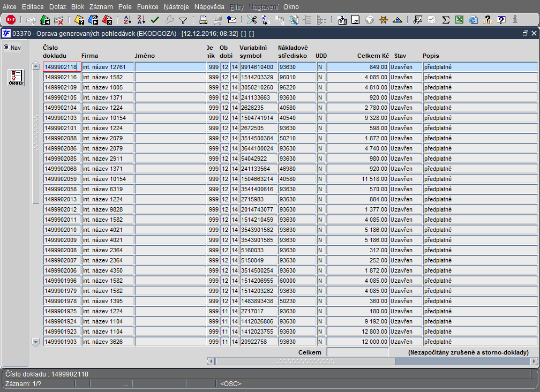Click the green copy record icon
Screen dimensions: 540x392
pyautogui.click(x=45, y=20)
